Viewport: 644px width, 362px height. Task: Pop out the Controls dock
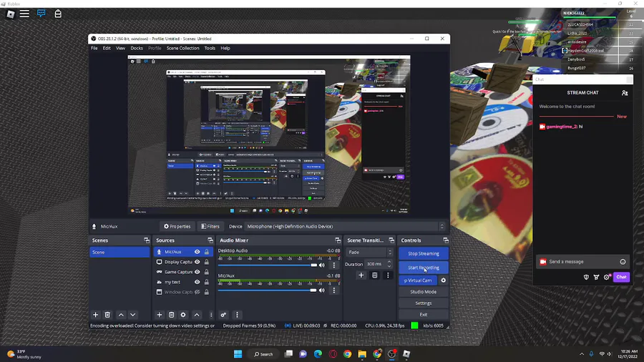pos(446,240)
